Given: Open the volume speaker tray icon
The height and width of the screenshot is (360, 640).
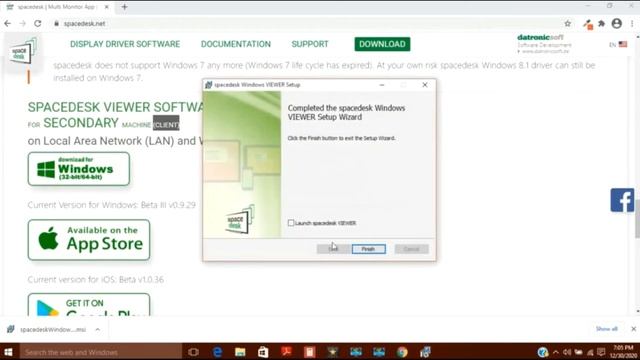Looking at the screenshot, I should [x=567, y=352].
